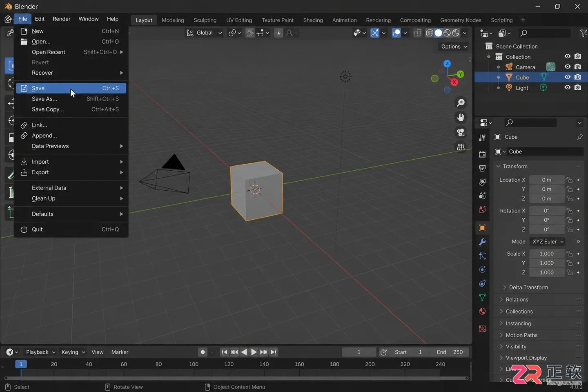
Task: Open the Export submenu
Action: point(71,172)
